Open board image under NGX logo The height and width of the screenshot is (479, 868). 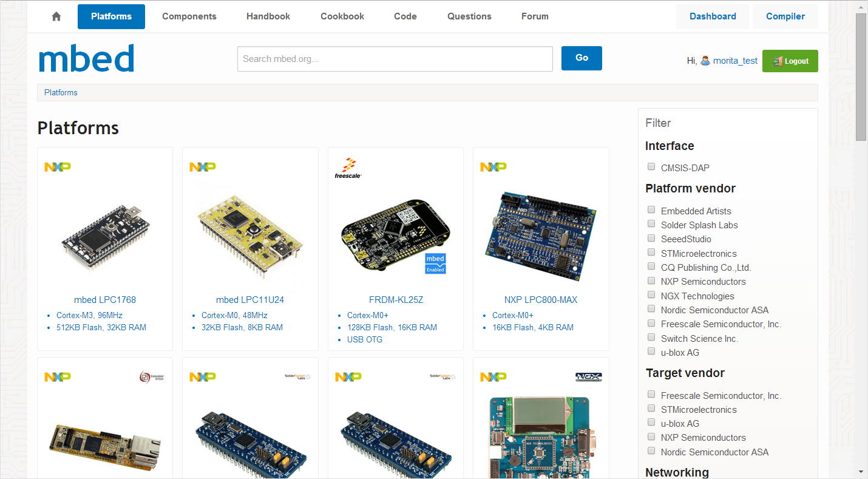tap(541, 437)
